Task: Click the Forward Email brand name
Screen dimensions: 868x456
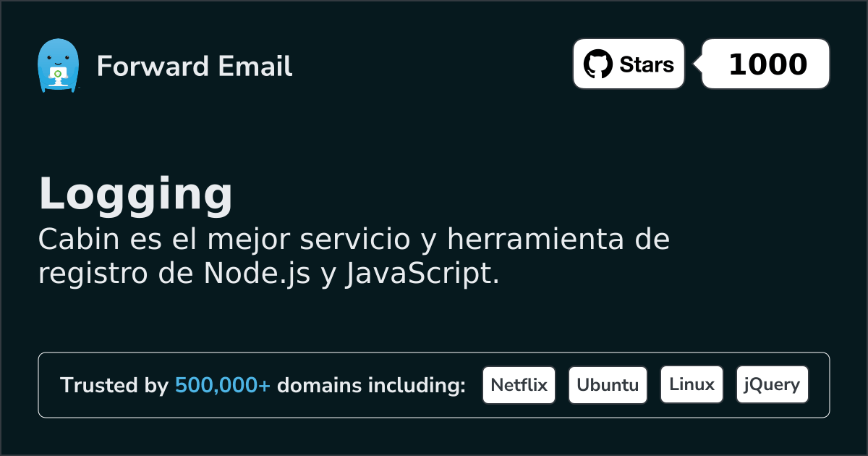Action: coord(195,67)
